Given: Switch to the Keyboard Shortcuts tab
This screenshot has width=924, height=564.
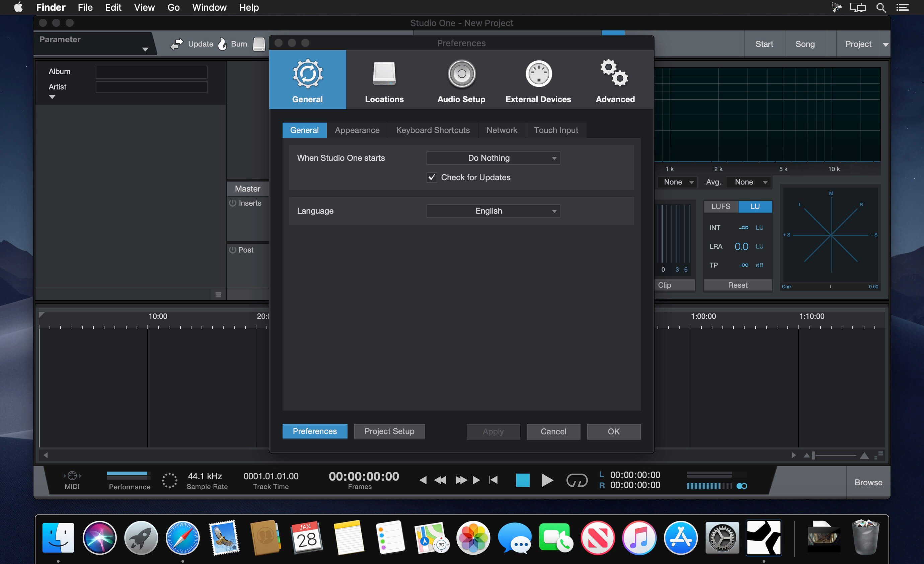Looking at the screenshot, I should point(433,130).
